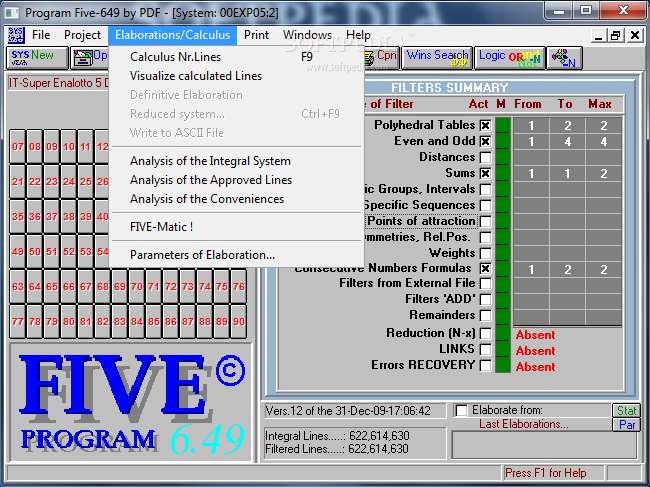This screenshot has width=650, height=487.
Task: Minimize the inner document window
Action: click(598, 36)
